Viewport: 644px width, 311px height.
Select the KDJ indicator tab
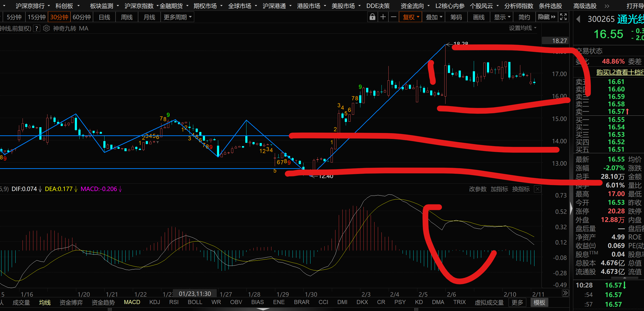(x=154, y=302)
